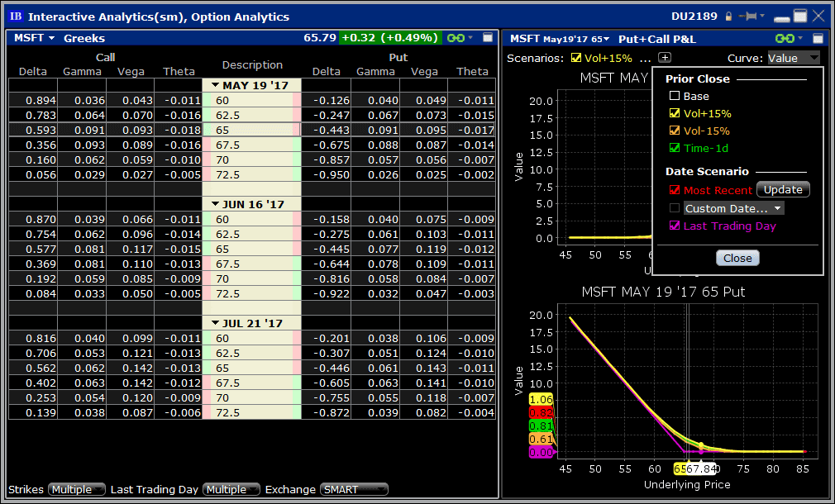Toggle Vol+15% checkbox in the Scenarios bar
835x504 pixels.
click(x=575, y=58)
